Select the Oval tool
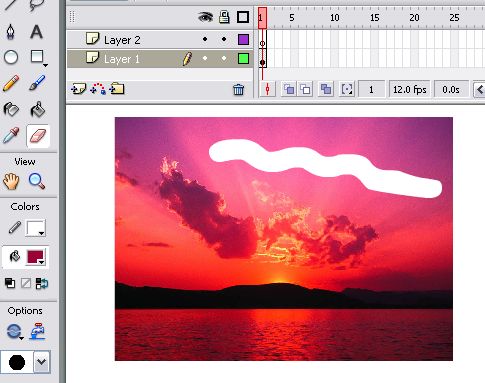The width and height of the screenshot is (485, 383). pyautogui.click(x=11, y=57)
